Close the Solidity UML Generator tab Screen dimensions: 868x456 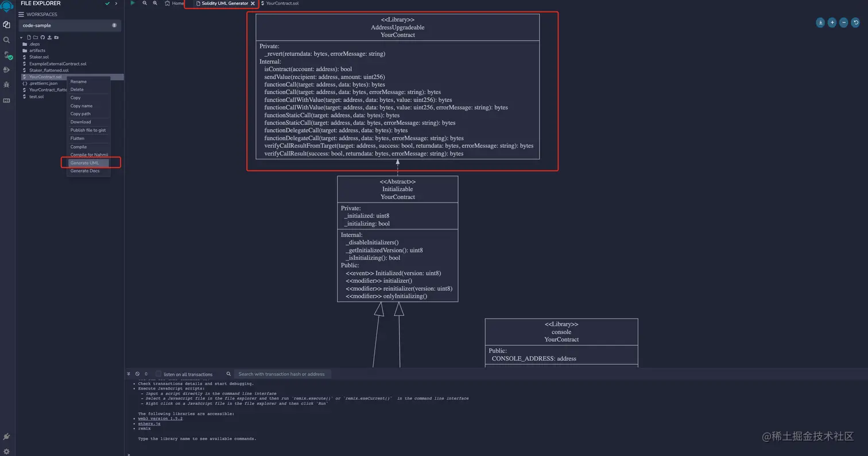(x=253, y=3)
